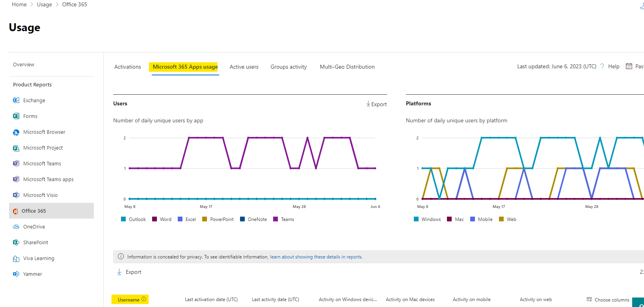
Task: Click the Help link
Action: coord(614,66)
